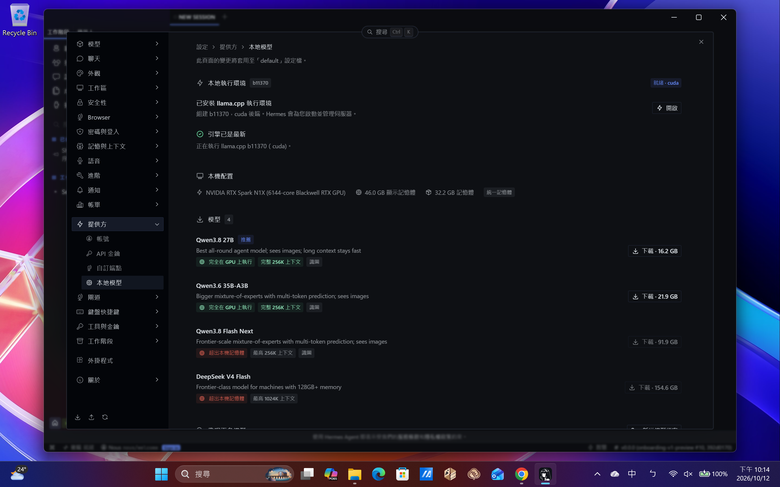Show hidden tray icons chevron
The height and width of the screenshot is (487, 780).
coord(597,474)
